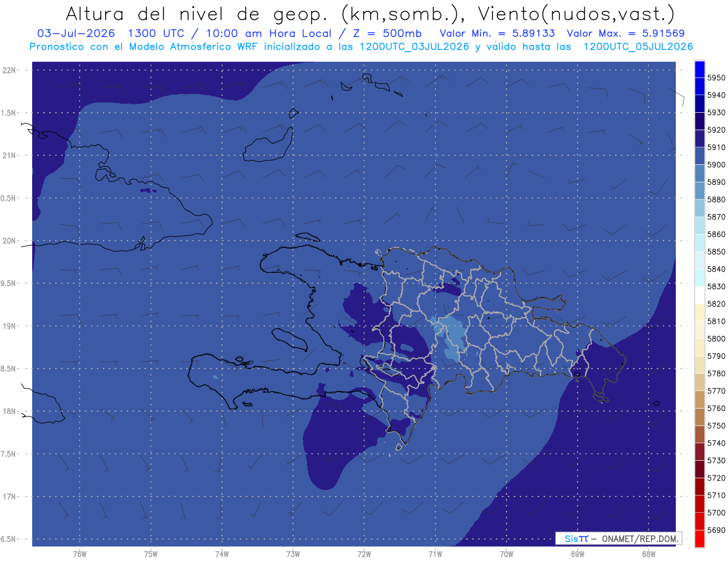Click the '5720' colorbar value
The image size is (728, 562).
716,478
